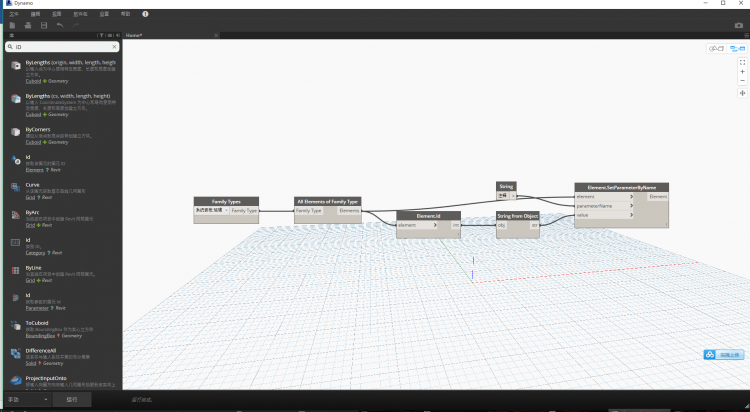
Task: Open the fourth menu (Packages)
Action: 80,14
